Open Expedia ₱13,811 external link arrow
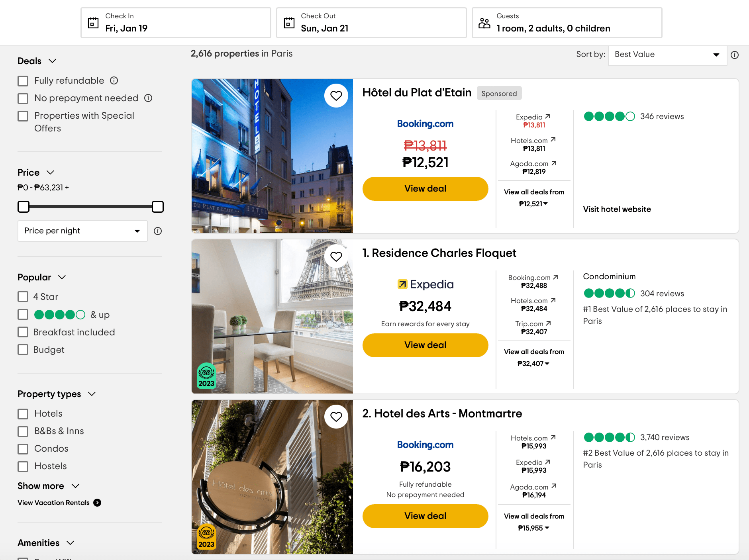 point(547,116)
